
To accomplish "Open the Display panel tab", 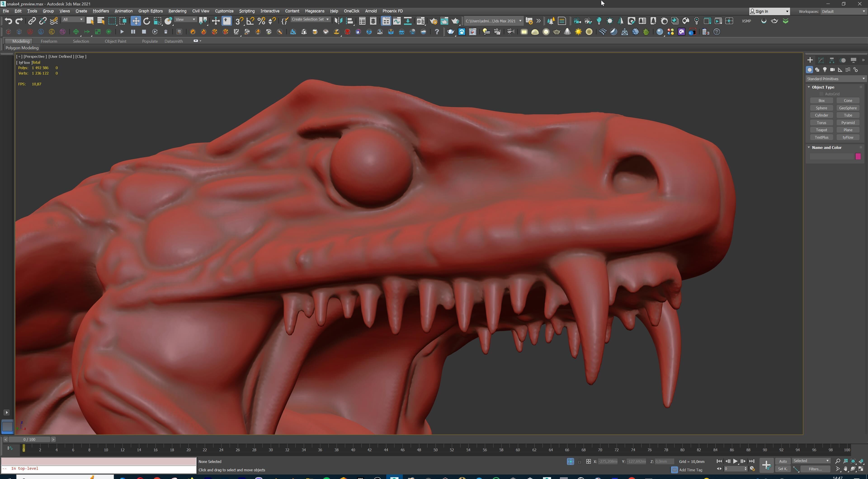I will click(853, 60).
